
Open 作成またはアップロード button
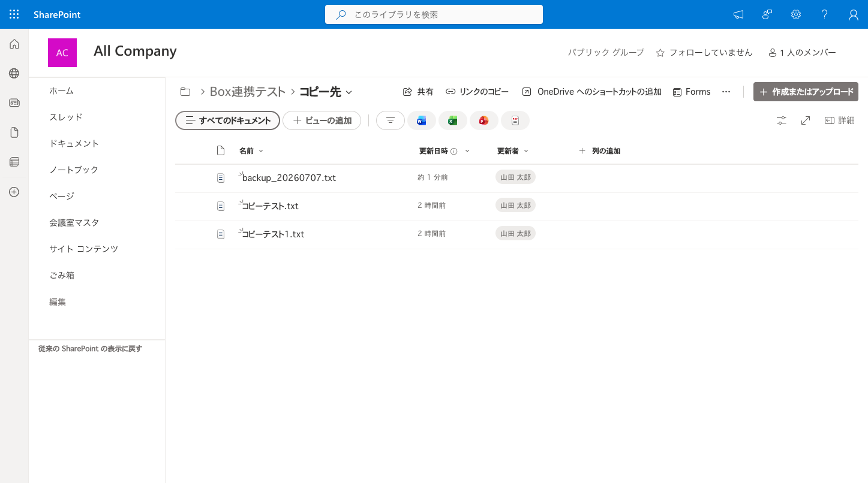pos(806,92)
